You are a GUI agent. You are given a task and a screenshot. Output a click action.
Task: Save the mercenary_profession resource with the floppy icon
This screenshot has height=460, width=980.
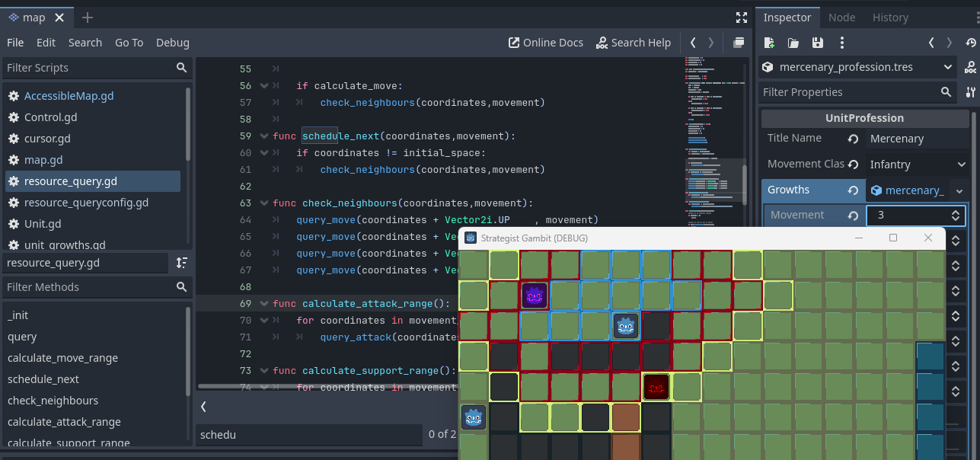click(818, 43)
